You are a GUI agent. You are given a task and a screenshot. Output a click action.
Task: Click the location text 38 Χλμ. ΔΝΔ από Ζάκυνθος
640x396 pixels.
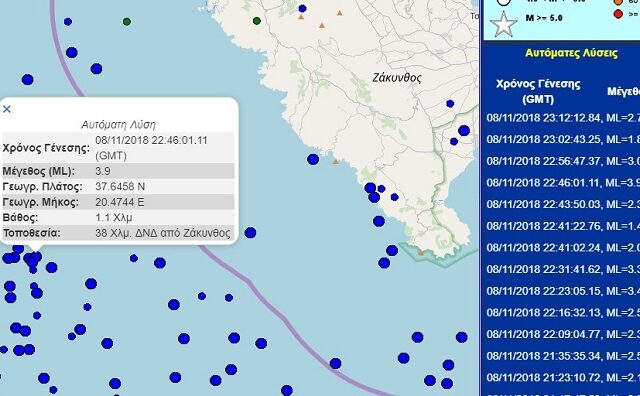click(x=162, y=233)
